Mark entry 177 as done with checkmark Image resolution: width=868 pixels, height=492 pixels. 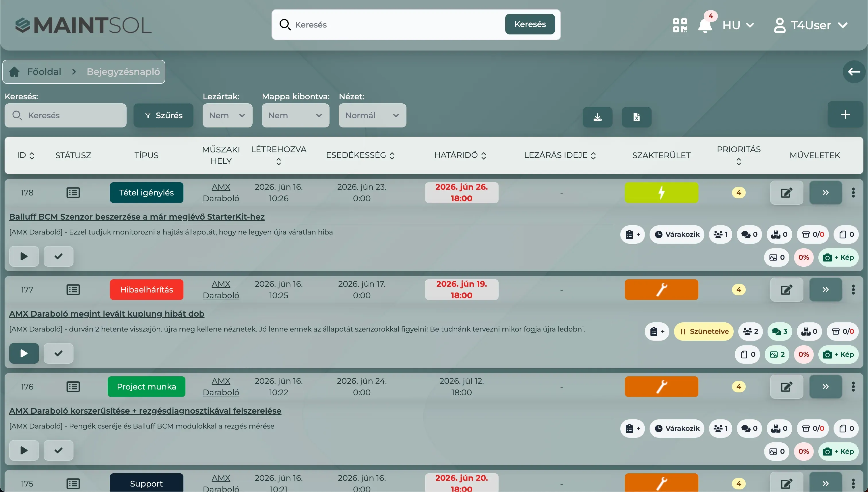click(x=59, y=353)
